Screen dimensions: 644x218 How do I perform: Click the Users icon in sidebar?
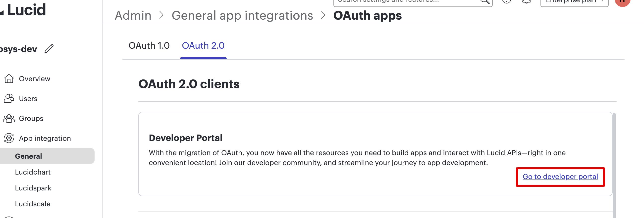point(9,99)
